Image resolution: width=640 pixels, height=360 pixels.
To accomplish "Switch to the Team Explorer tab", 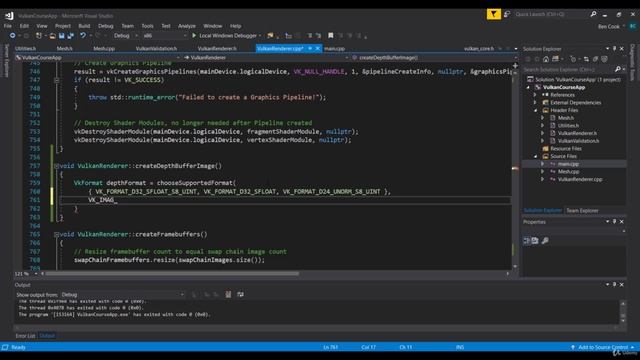I will pos(582,211).
